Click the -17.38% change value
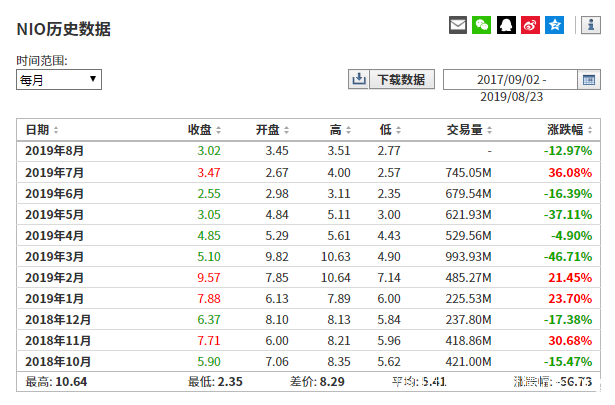 point(568,320)
